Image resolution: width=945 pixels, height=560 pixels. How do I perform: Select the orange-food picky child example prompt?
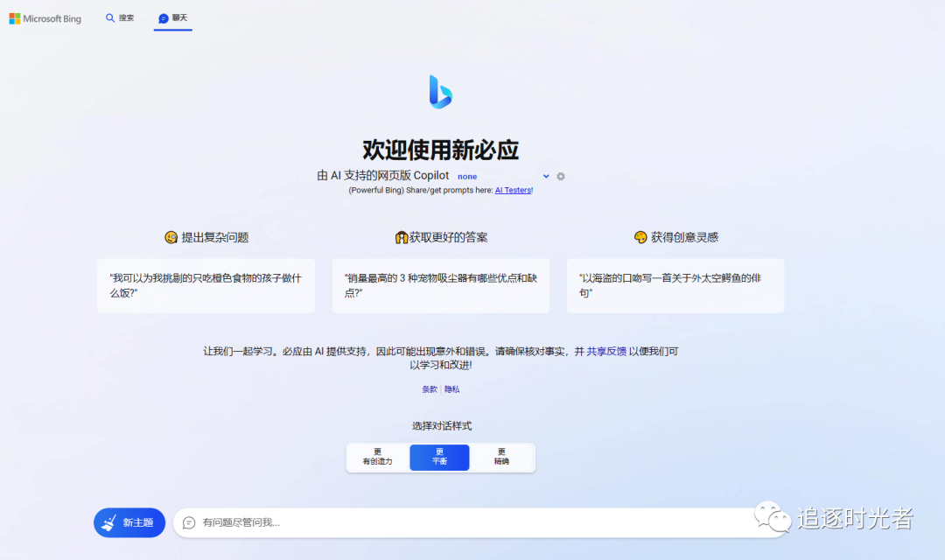coord(206,286)
